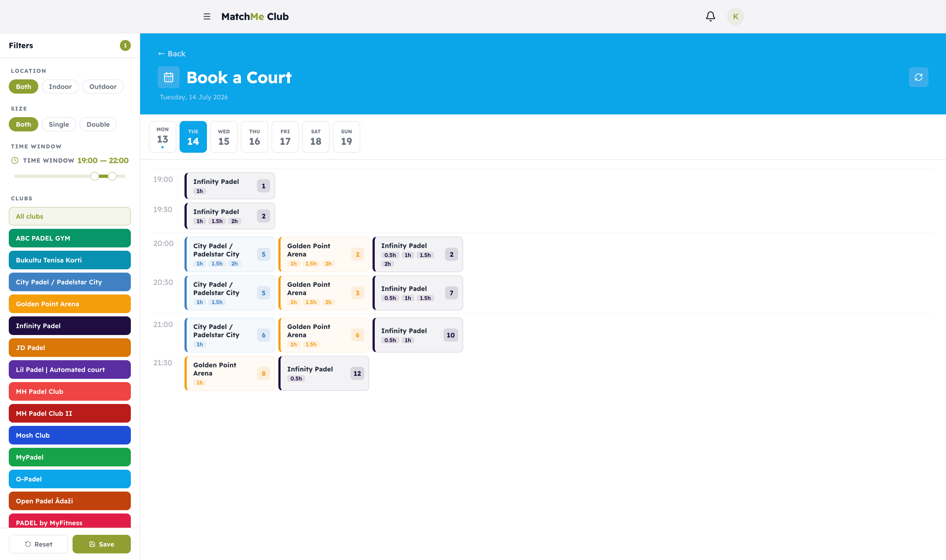This screenshot has height=560, width=946.
Task: Open the hamburger menu
Action: click(x=207, y=17)
